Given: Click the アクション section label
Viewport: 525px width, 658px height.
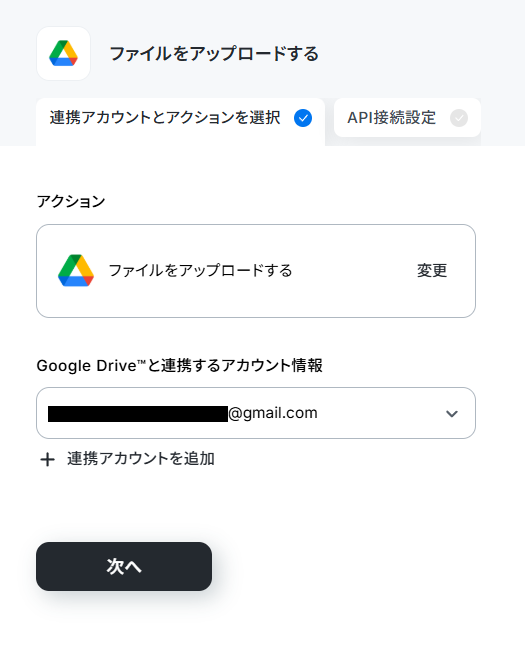Looking at the screenshot, I should (71, 201).
